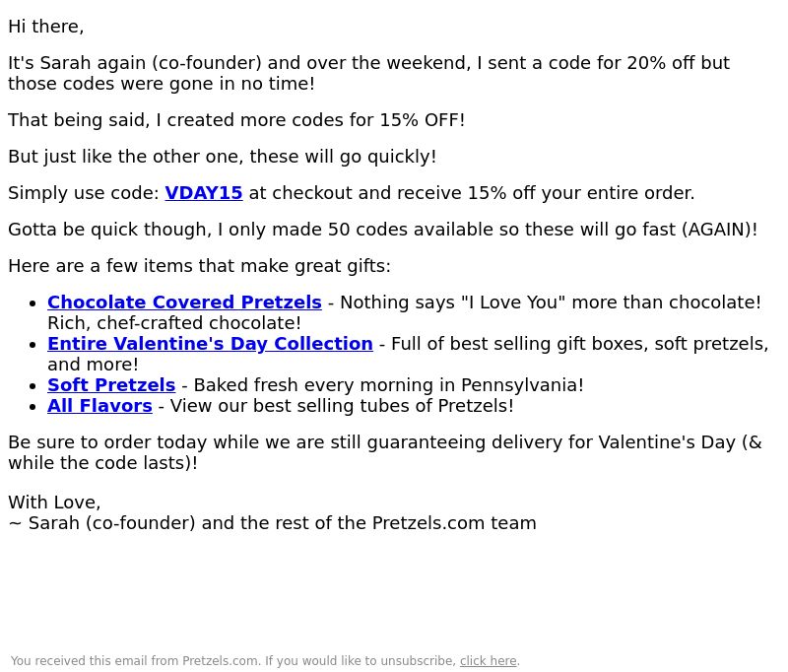Click the 'these will go quickly!' sentence

pyautogui.click(x=223, y=157)
